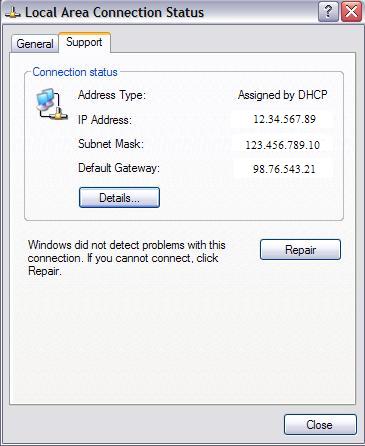Screen dimensions: 365x446
Task: Click the Assigned by DHCP text
Action: 283,95
